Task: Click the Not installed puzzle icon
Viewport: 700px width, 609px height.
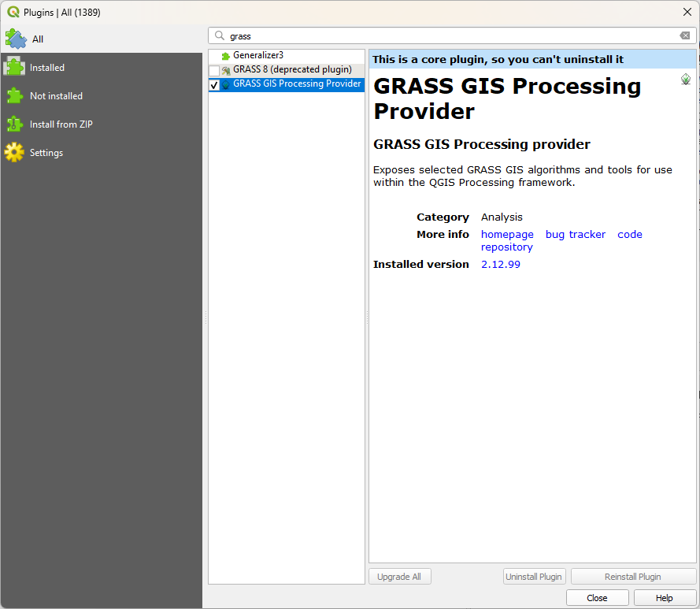Action: [14, 96]
